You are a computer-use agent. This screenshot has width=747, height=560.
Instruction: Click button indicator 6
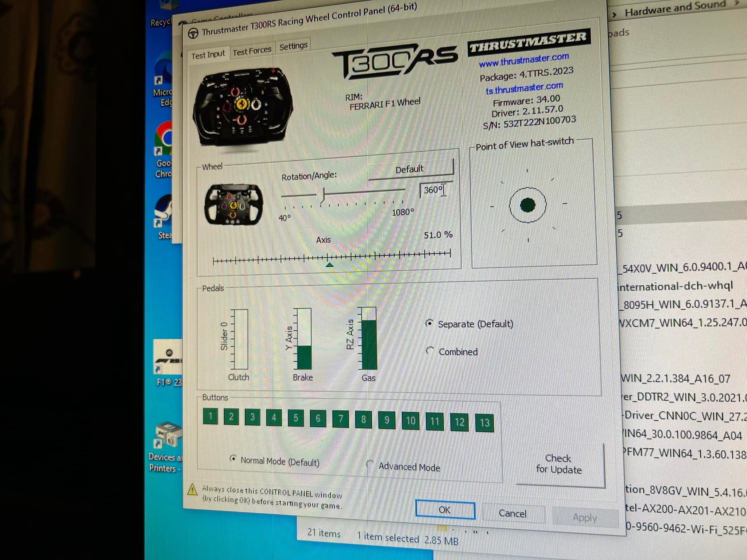[x=318, y=418]
